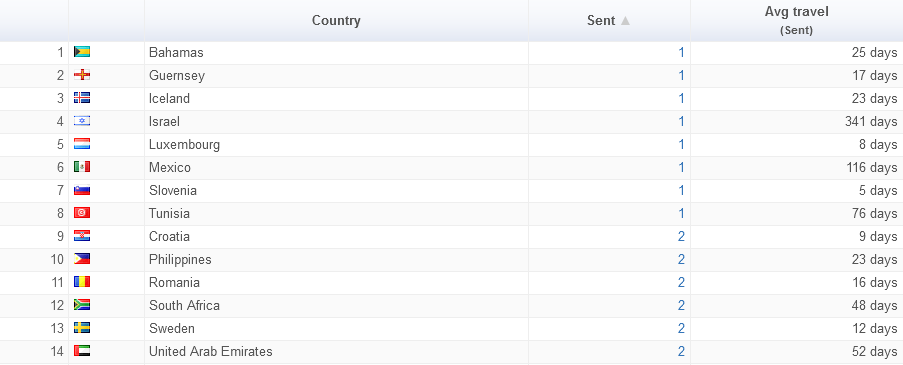Click the Sweden flag icon

point(82,329)
